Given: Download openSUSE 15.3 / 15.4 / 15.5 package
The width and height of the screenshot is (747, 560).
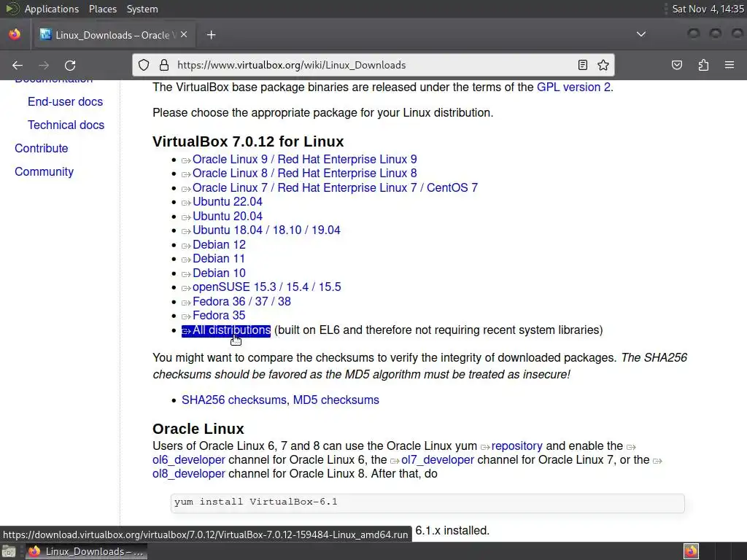Looking at the screenshot, I should [x=266, y=287].
